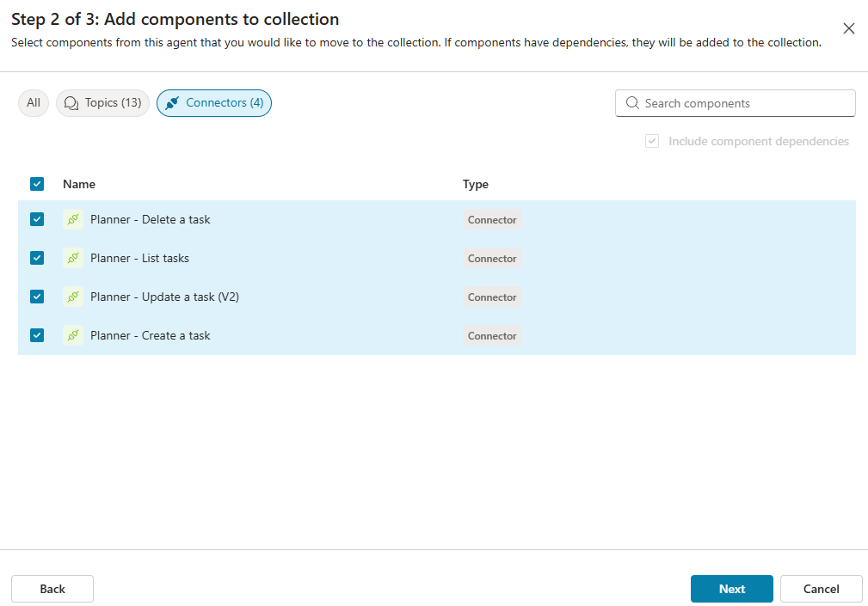
Task: Click the Planner - Update a task connector icon
Action: click(73, 297)
